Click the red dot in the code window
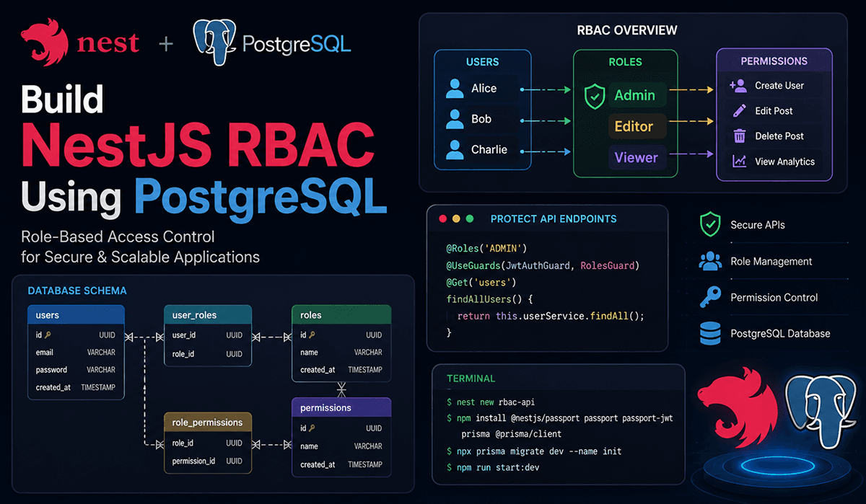This screenshot has height=504, width=866. [x=442, y=218]
